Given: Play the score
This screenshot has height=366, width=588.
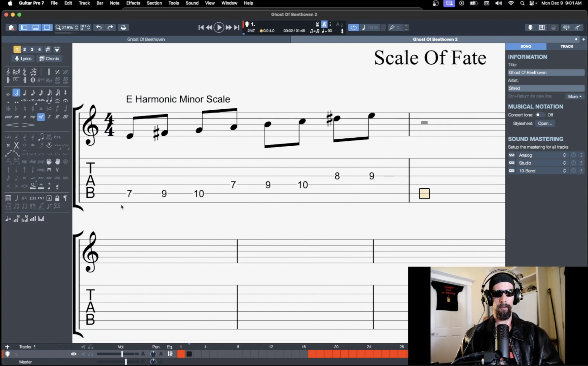Looking at the screenshot, I should click(219, 27).
